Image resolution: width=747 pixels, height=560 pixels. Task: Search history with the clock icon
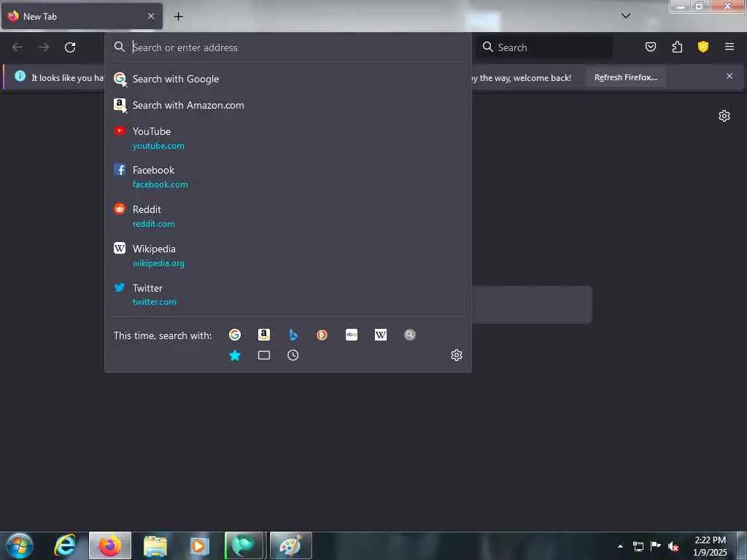293,355
